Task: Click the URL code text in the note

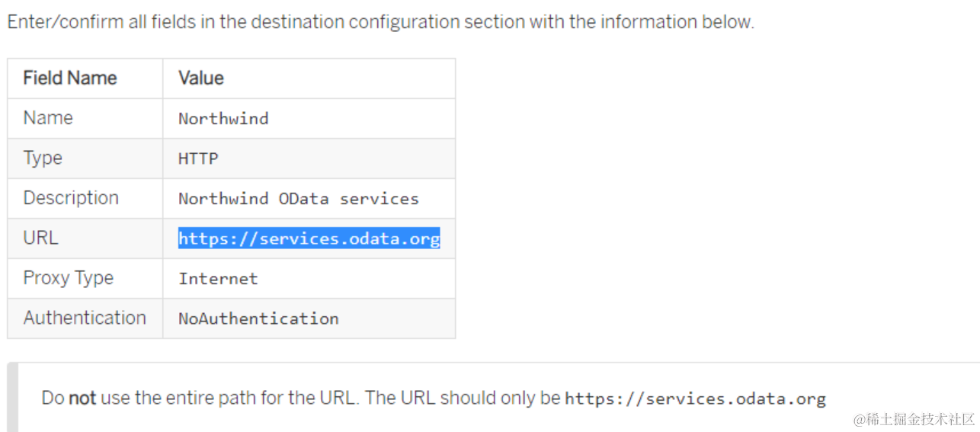Action: coord(695,398)
